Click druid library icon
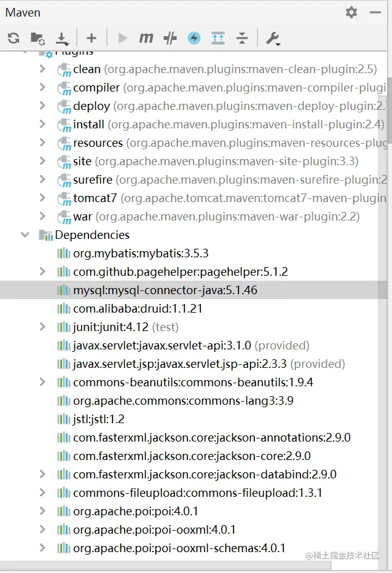This screenshot has height=573, width=392. (64, 308)
